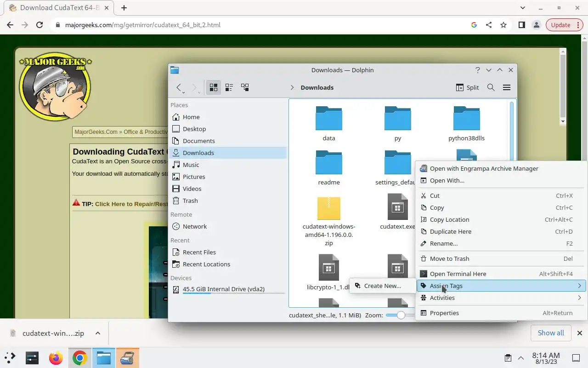
Task: Open Recent Locations
Action: 228,264
